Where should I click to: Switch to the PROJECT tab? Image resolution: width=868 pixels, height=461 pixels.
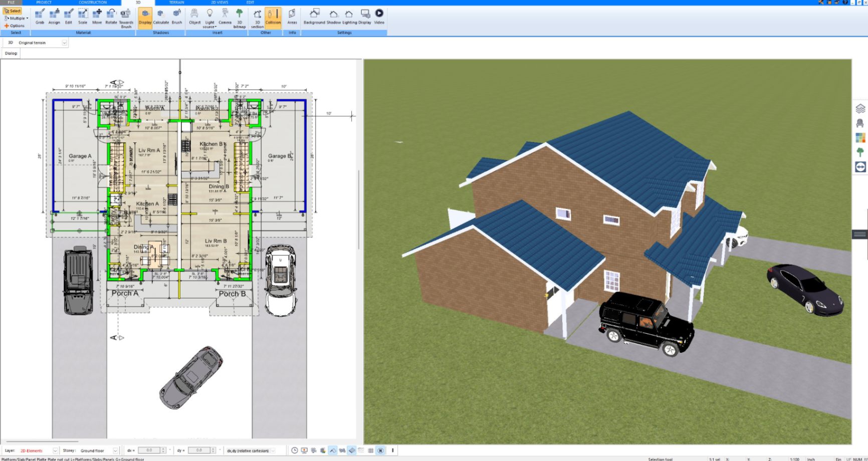pos(44,3)
